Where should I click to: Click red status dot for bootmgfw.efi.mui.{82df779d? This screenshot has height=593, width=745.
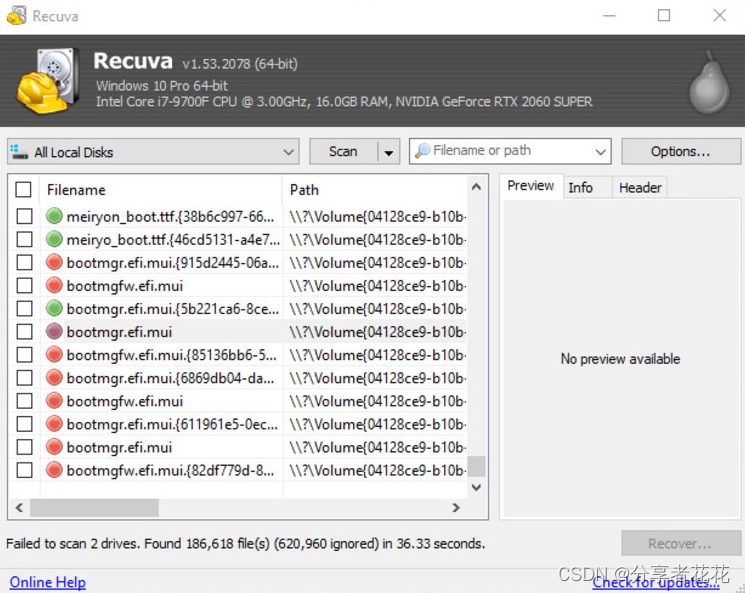tap(54, 470)
